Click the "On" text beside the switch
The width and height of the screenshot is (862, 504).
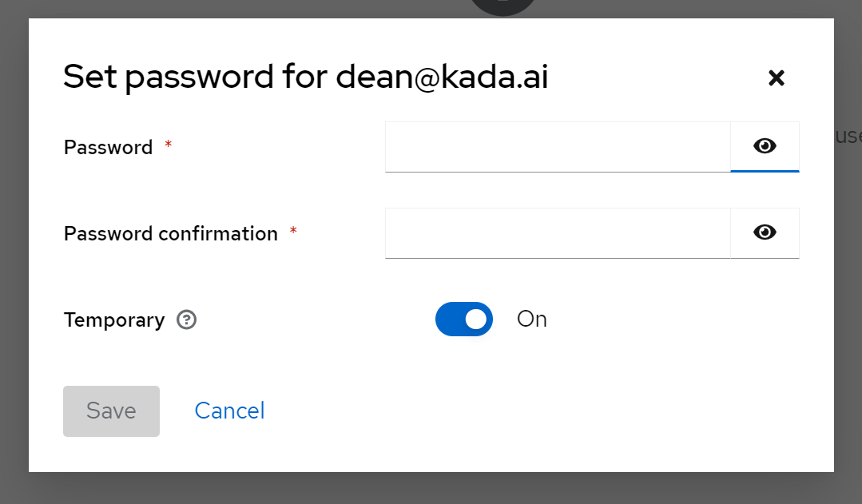click(x=532, y=319)
